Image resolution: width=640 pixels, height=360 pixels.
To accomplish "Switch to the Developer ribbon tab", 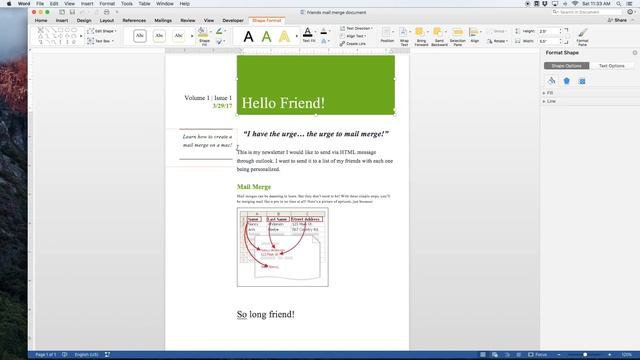I will (233, 20).
